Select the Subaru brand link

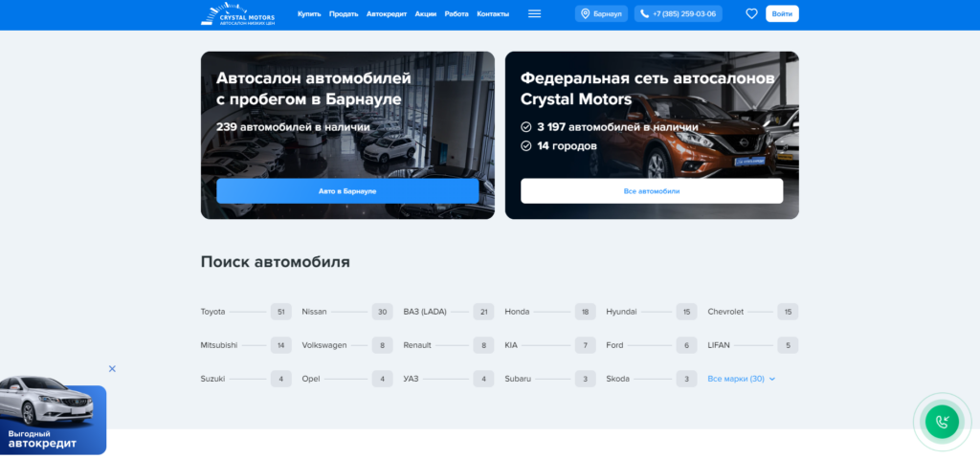pyautogui.click(x=518, y=379)
